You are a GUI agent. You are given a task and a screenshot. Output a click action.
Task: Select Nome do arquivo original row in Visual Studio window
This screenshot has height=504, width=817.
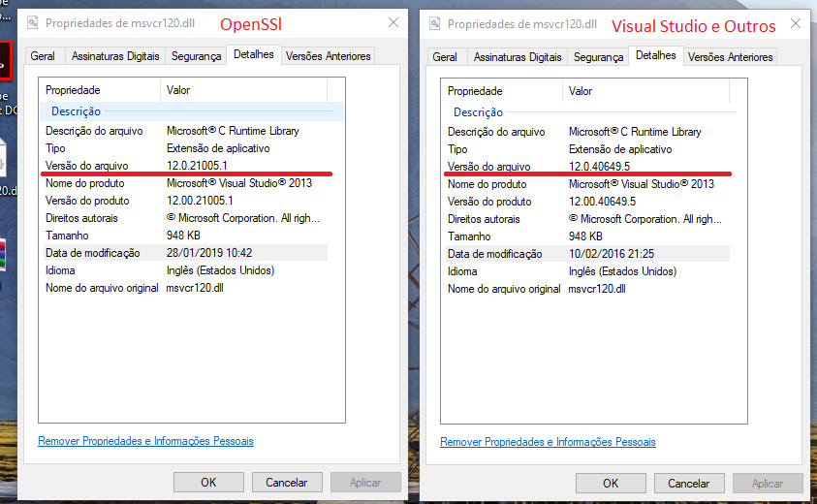(587, 289)
